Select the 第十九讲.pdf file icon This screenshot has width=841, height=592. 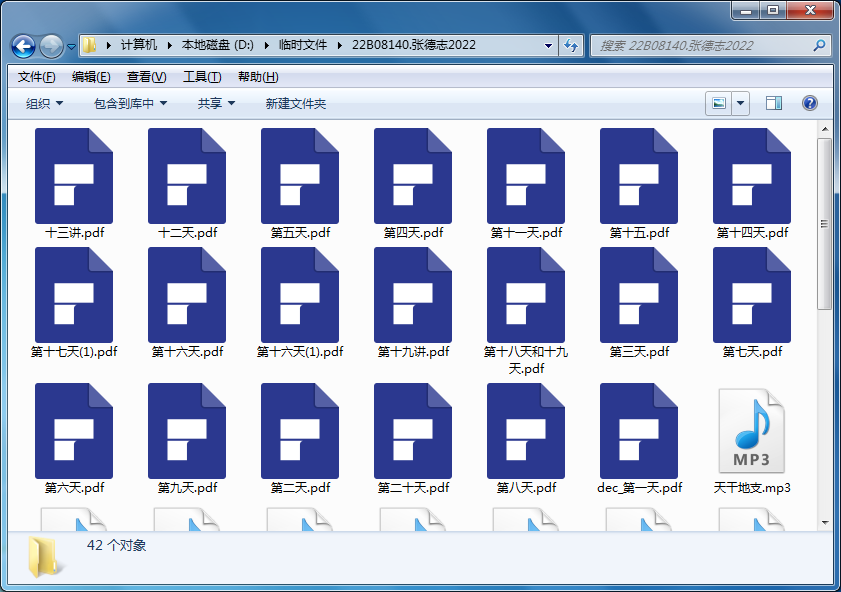pyautogui.click(x=413, y=294)
